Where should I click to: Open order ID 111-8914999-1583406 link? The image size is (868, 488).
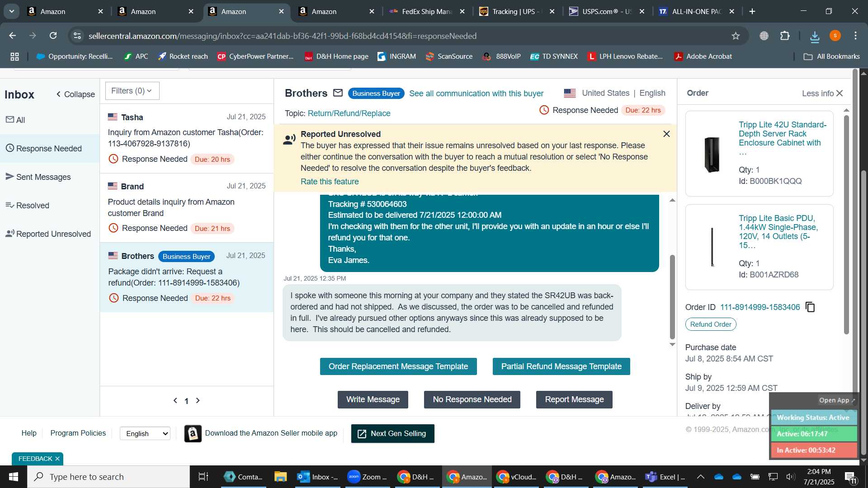point(760,307)
